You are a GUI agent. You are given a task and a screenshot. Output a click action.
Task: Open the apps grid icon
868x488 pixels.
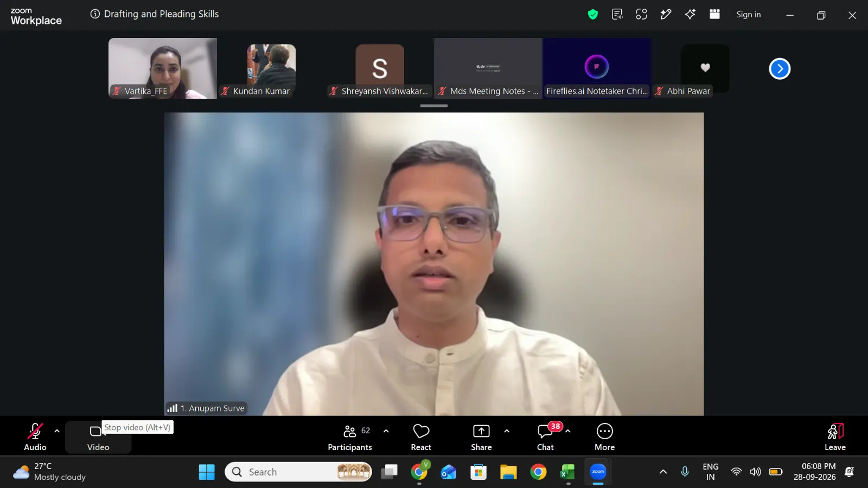click(x=714, y=14)
